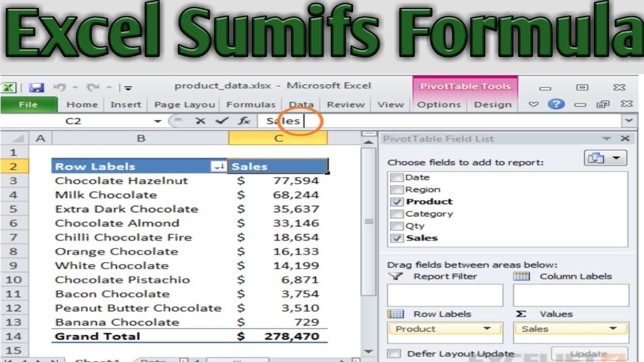Select column B header
The height and width of the screenshot is (362, 644).
[141, 138]
